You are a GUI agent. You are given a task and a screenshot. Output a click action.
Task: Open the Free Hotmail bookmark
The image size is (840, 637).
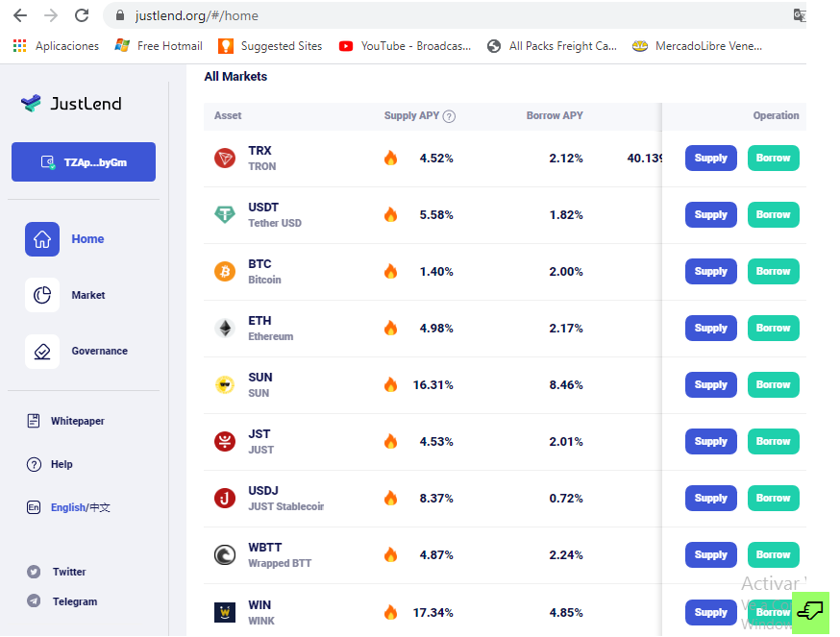coord(159,46)
